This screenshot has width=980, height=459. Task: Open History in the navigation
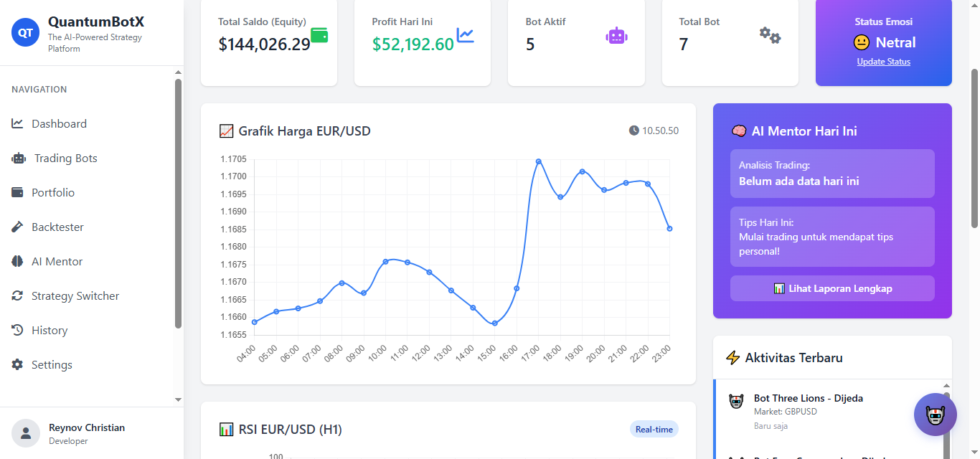86,330
